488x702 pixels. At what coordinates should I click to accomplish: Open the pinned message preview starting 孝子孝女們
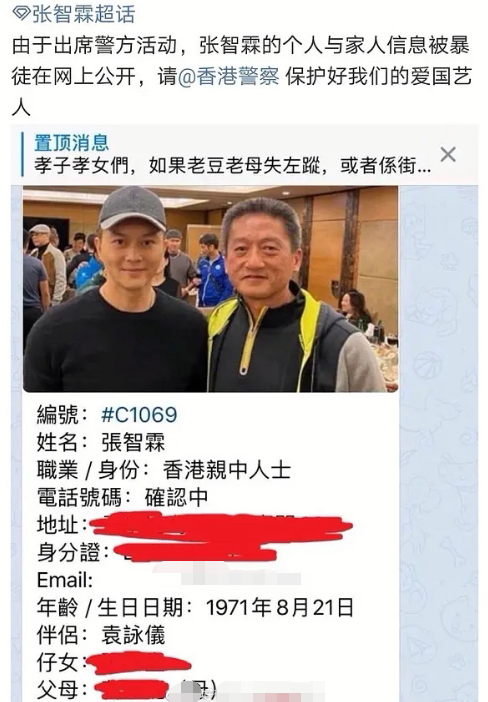[x=233, y=166]
